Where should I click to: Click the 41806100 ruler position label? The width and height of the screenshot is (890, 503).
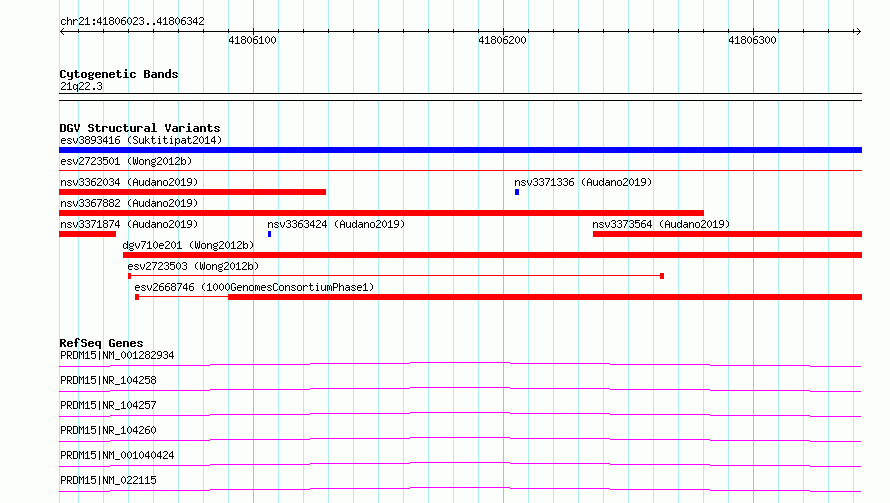pos(253,40)
